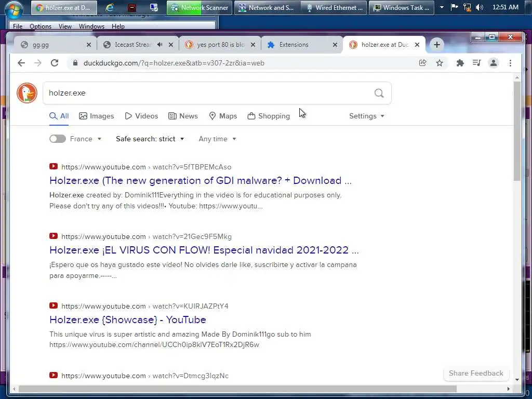This screenshot has width=532, height=399.
Task: Open Task Manager's Help menu
Action: point(118,26)
